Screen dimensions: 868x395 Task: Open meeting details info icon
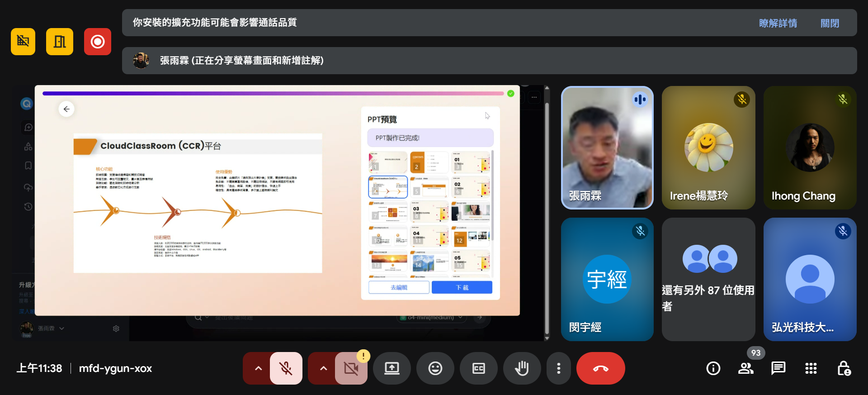713,368
